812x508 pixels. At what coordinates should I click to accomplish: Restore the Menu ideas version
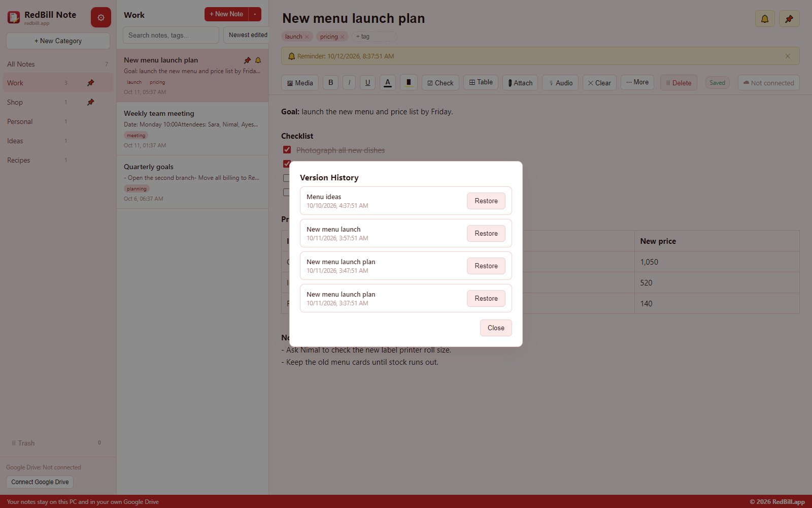(x=486, y=201)
